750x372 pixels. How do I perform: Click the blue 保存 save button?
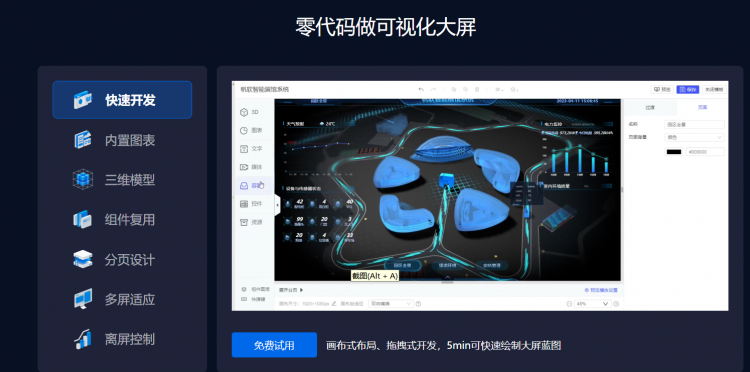coord(688,89)
